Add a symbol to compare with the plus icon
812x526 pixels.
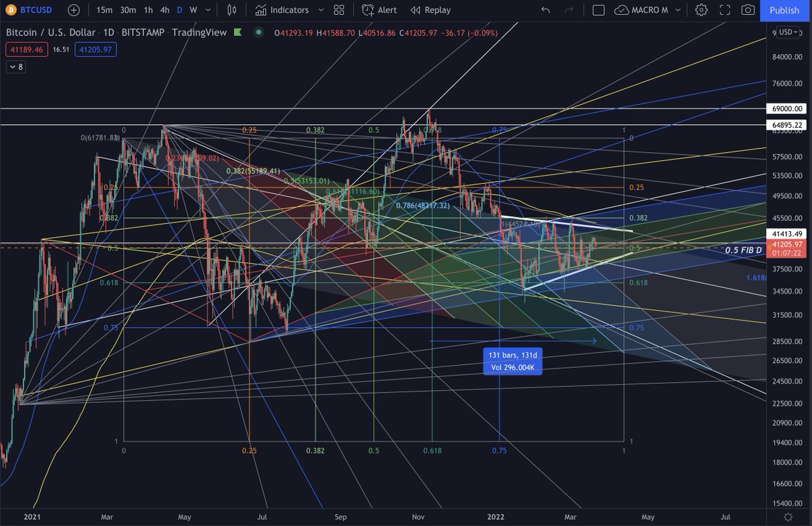(73, 10)
